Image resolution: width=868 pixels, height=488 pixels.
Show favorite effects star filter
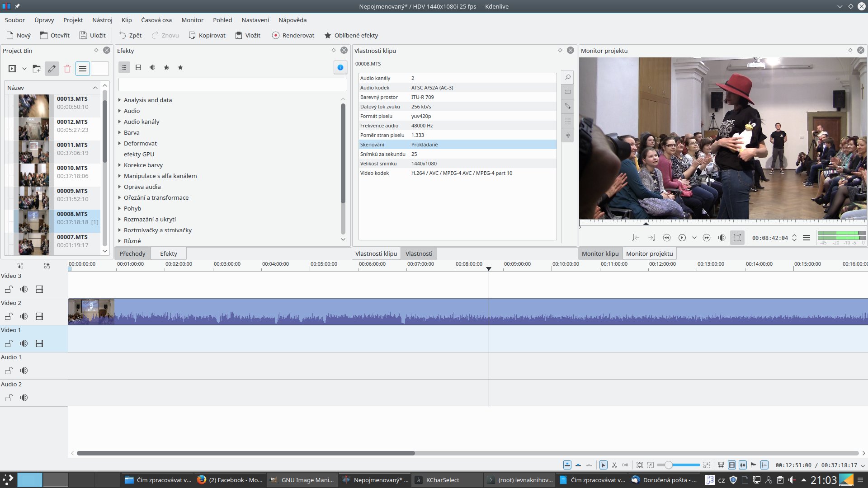pos(180,67)
